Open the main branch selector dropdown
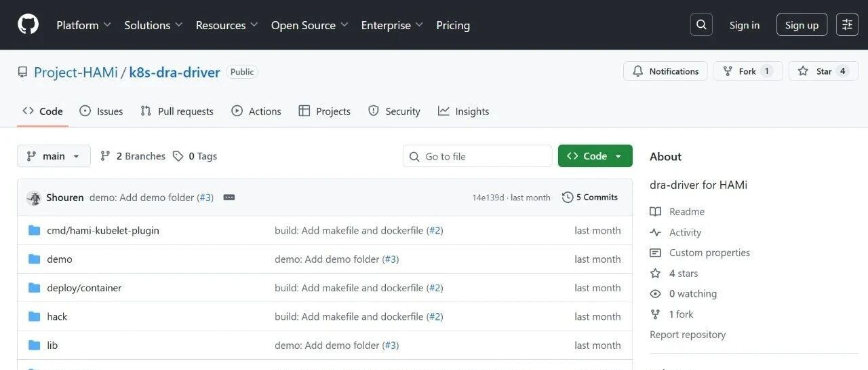 (x=54, y=156)
